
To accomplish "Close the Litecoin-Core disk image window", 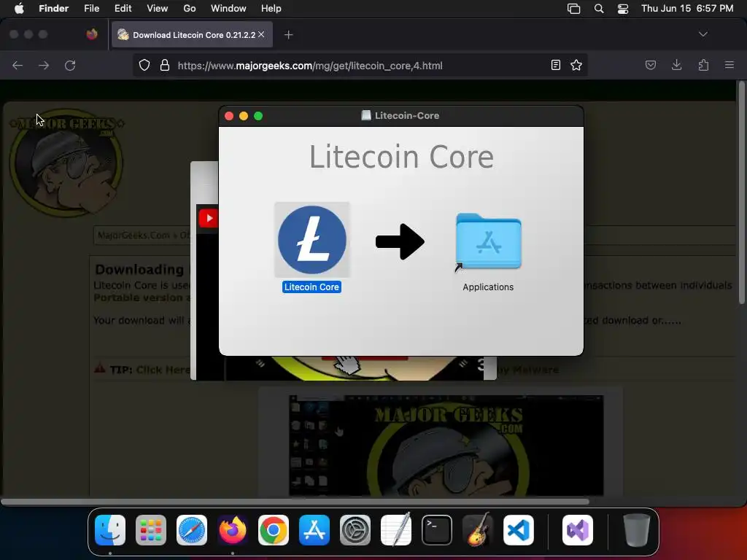I will [x=229, y=116].
